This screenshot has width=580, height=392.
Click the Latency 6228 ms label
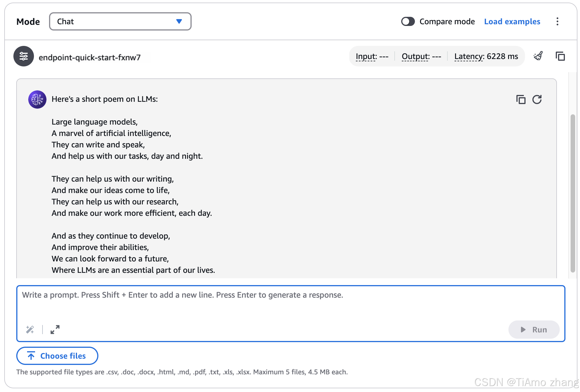tap(486, 56)
